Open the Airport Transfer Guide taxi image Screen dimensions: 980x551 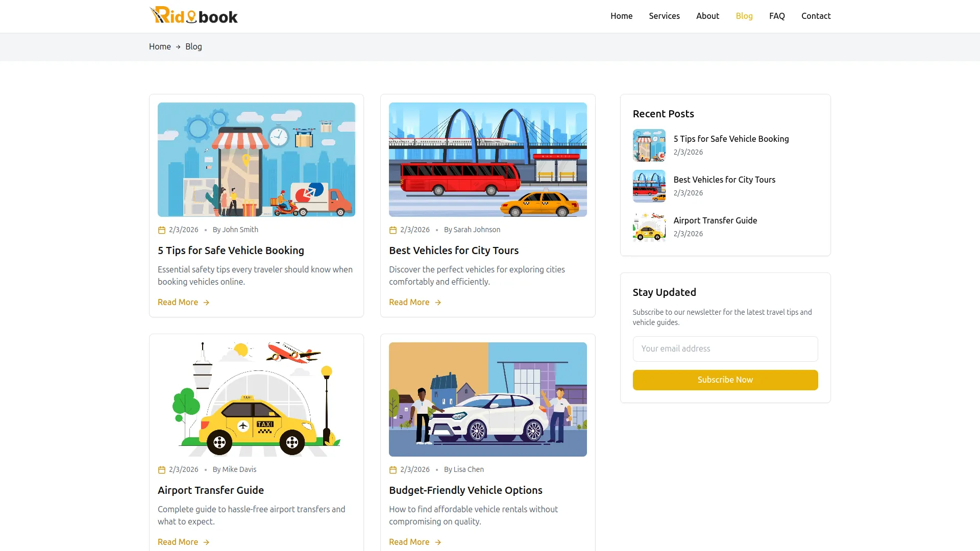tap(256, 399)
